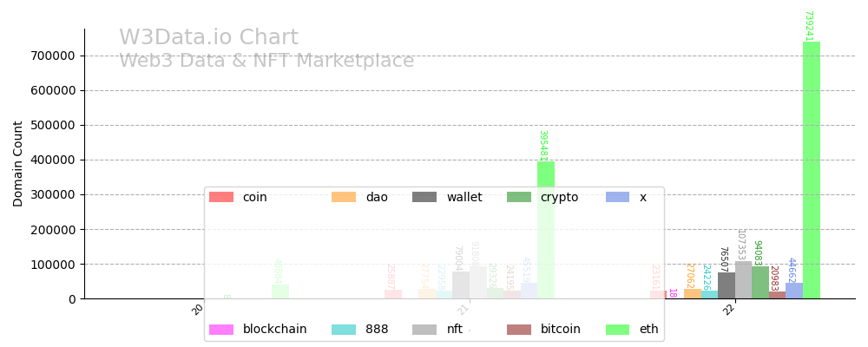The image size is (868, 347).
Task: Click the Web3 Data & NFT Marketplace subtitle
Action: (266, 62)
